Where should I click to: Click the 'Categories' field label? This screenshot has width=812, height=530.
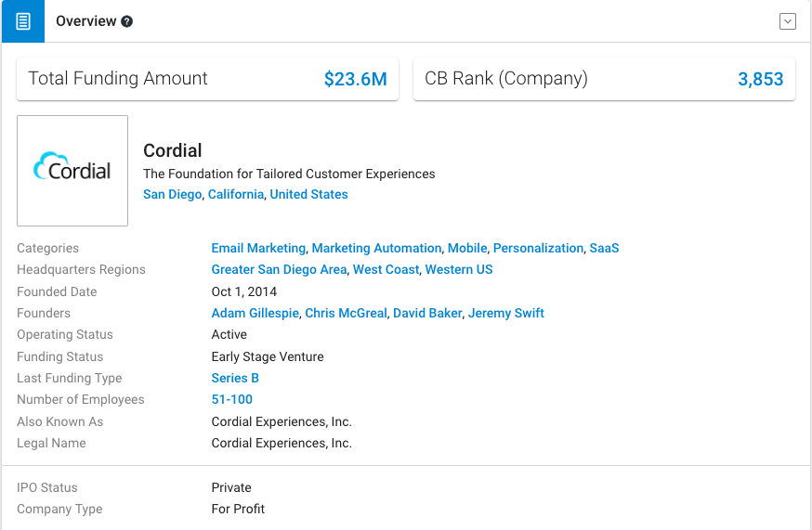click(47, 249)
